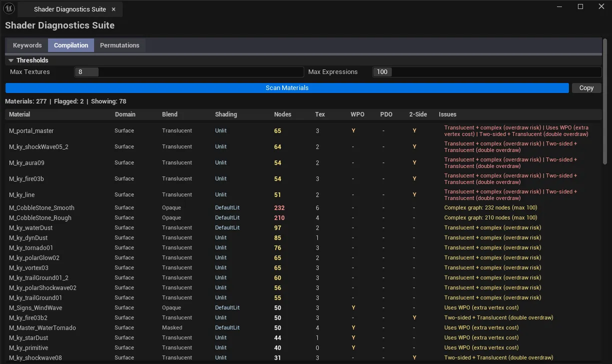Maximize the window
This screenshot has height=364, width=612.
pos(580,7)
